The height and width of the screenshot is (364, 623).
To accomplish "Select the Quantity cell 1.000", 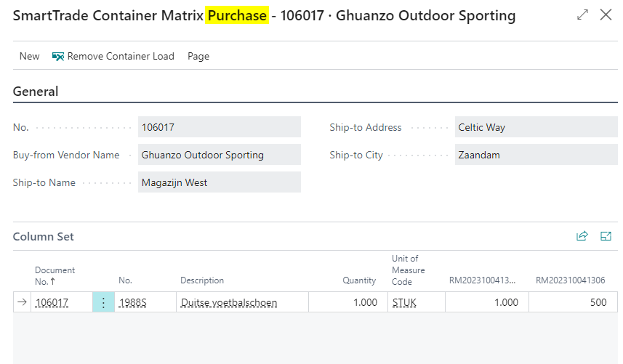I will (x=348, y=302).
